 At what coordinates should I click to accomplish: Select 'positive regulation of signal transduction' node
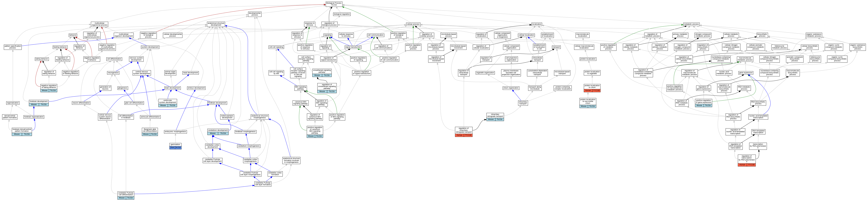click(x=362, y=73)
